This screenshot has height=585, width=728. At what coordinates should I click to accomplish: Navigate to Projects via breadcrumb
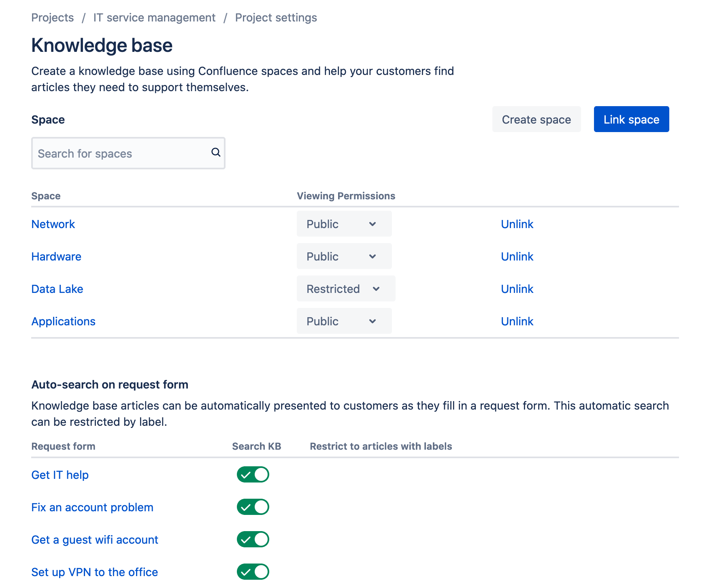(52, 17)
